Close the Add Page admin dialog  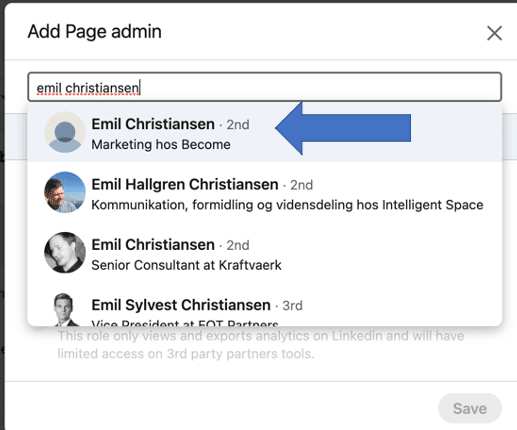pos(494,33)
